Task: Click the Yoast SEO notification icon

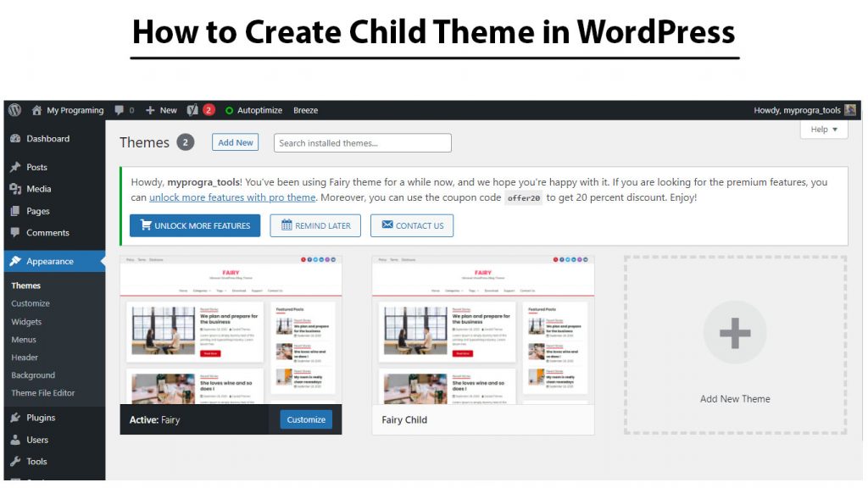Action: (x=193, y=110)
